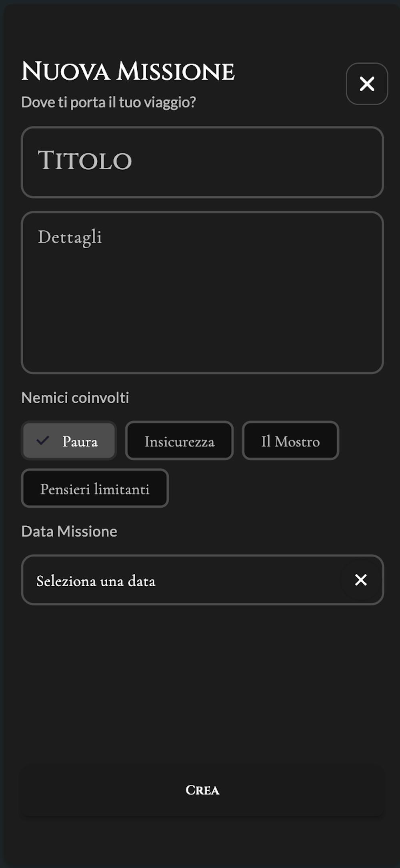This screenshot has width=400, height=868.
Task: Close the Nuova Missione dialog
Action: click(x=367, y=84)
